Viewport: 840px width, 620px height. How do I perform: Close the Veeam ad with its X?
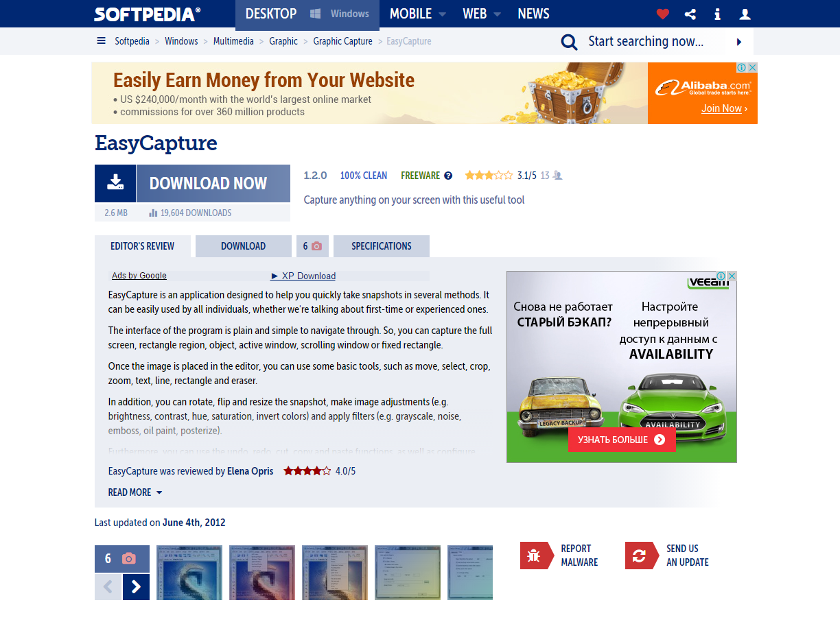pyautogui.click(x=732, y=276)
